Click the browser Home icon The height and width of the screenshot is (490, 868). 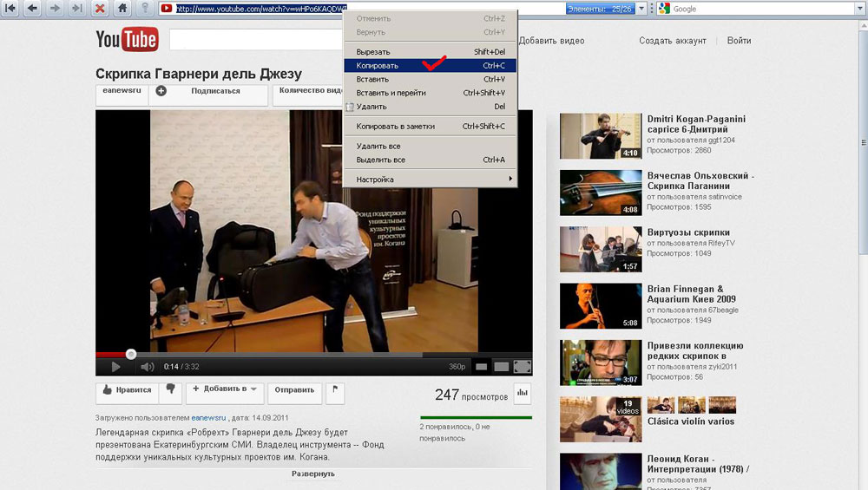pos(123,9)
